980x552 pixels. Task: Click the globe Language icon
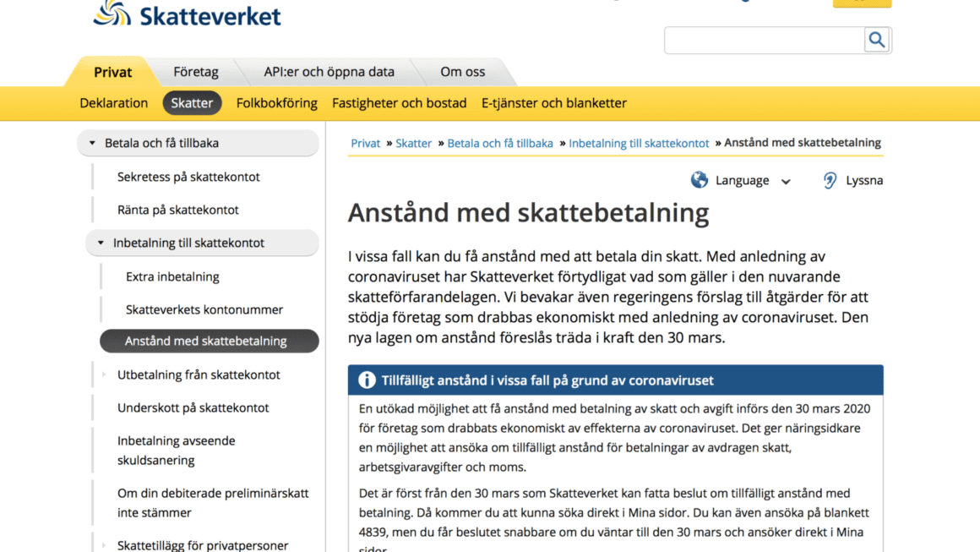700,180
